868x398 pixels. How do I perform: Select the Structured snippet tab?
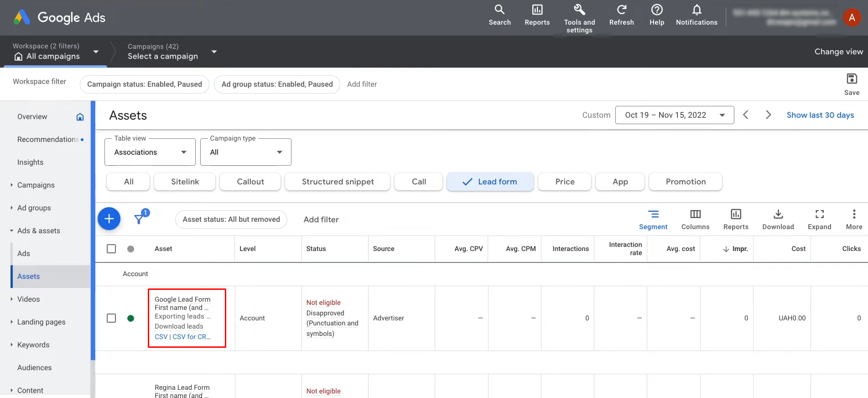(338, 182)
